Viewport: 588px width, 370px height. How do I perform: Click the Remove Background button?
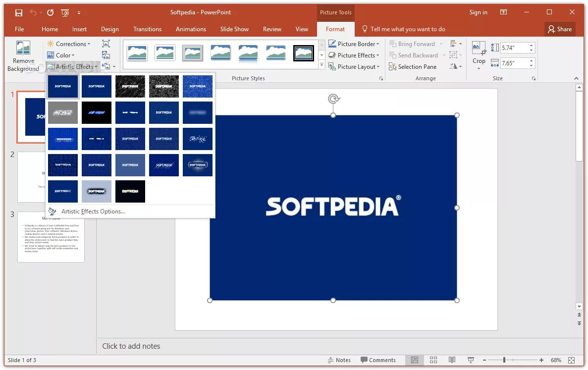[23, 56]
